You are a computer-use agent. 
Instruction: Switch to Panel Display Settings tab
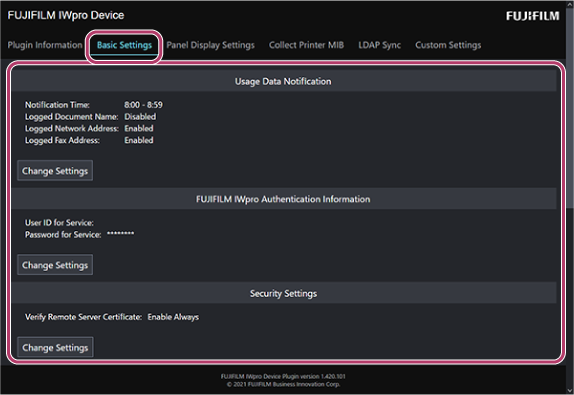coord(210,45)
